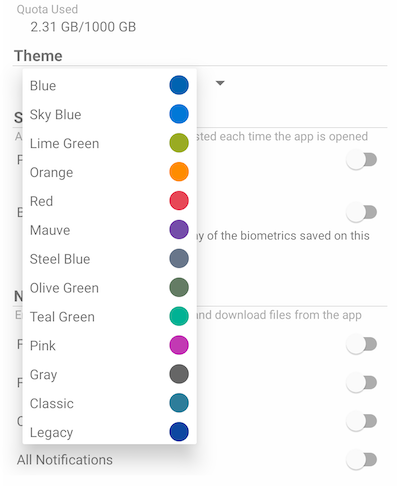
Task: Select the Red color circle
Action: 179,201
